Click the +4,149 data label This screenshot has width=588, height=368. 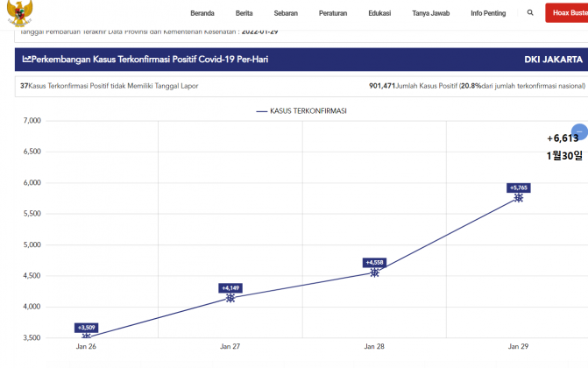pyautogui.click(x=230, y=287)
